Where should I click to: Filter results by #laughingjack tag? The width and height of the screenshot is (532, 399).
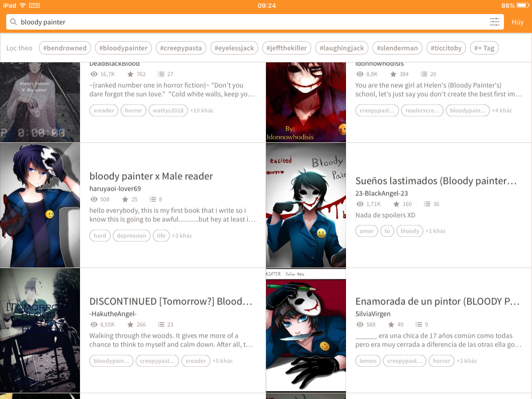pyautogui.click(x=342, y=48)
